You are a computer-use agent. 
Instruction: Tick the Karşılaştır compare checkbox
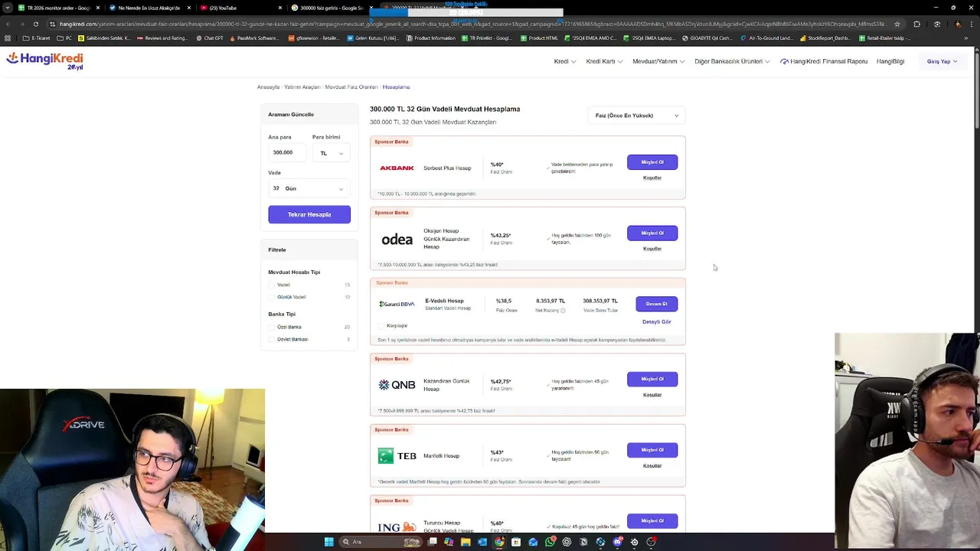(x=382, y=326)
